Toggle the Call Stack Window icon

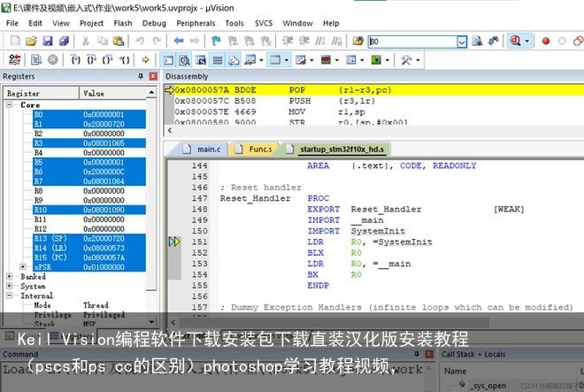click(x=234, y=60)
